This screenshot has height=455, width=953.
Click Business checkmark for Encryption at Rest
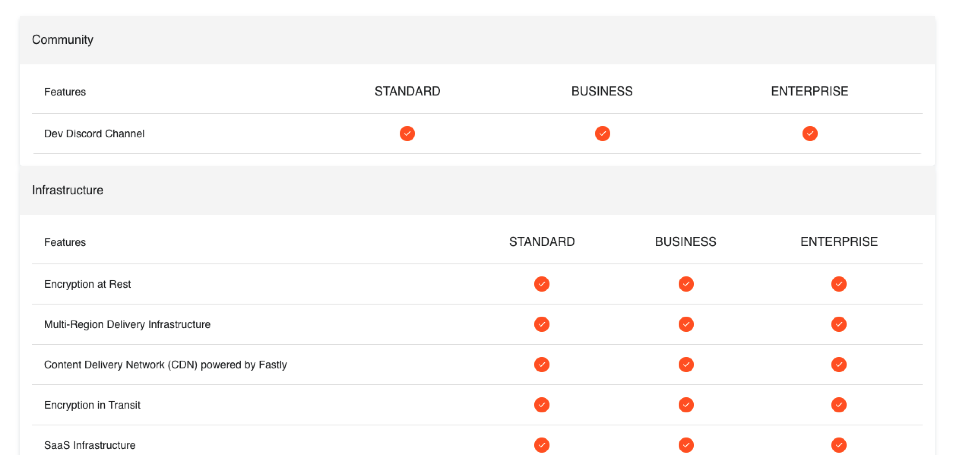tap(686, 284)
